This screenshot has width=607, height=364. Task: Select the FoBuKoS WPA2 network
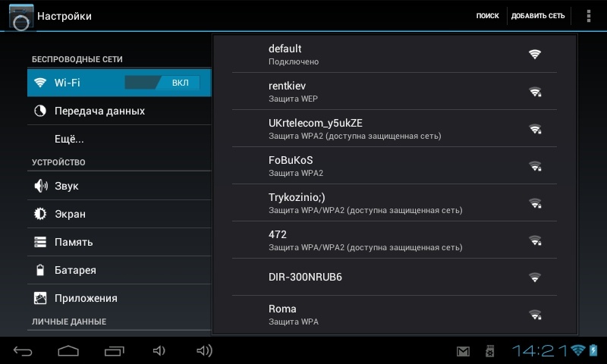(394, 165)
